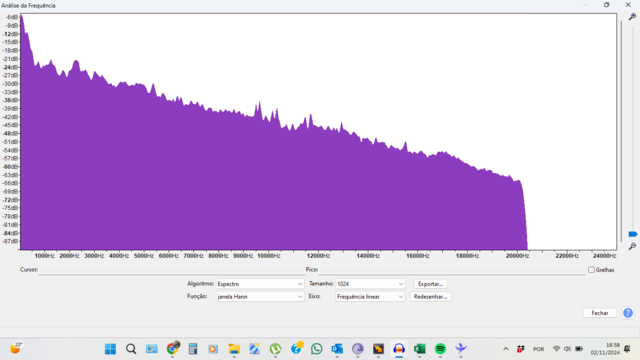Open the Tamanho dropdown showing 1024
Screen dimensions: 640x360
point(370,284)
